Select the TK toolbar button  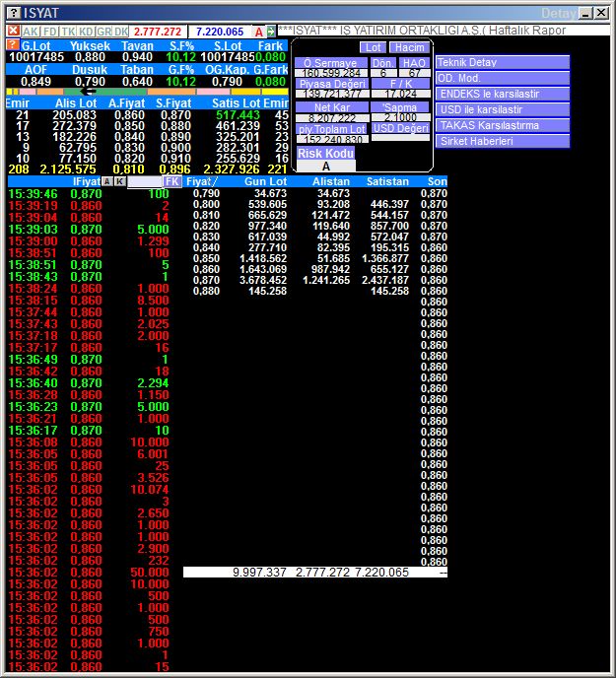click(68, 32)
